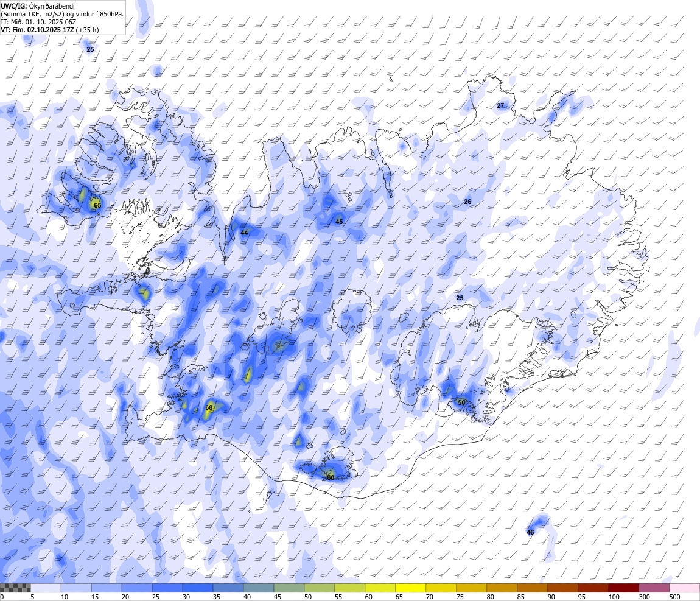Click the map value label 50 near the glacier

(x=461, y=402)
